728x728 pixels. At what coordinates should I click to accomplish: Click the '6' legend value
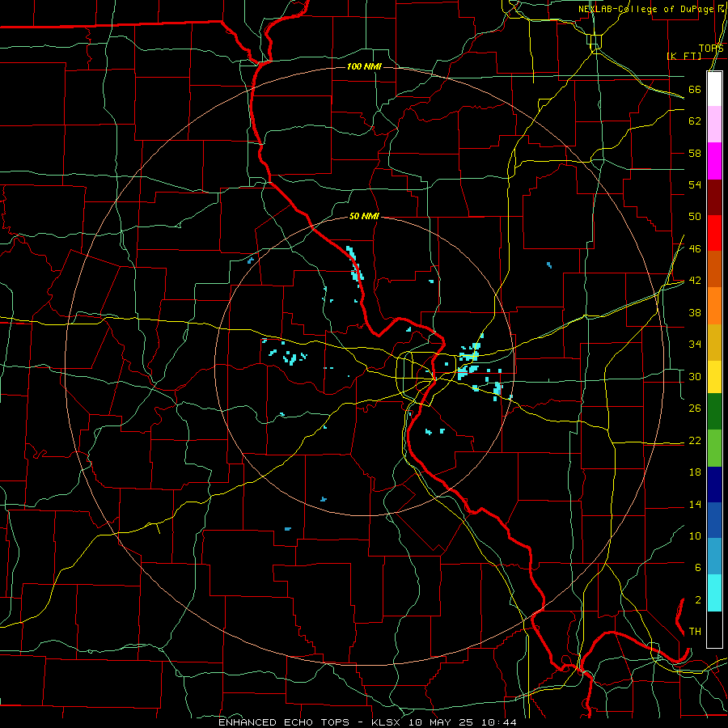(698, 568)
